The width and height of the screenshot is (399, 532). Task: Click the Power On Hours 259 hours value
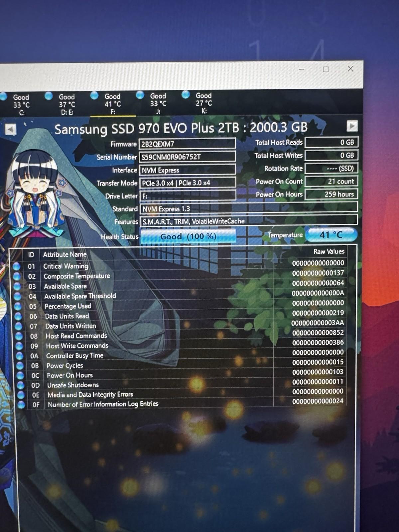tap(331, 194)
